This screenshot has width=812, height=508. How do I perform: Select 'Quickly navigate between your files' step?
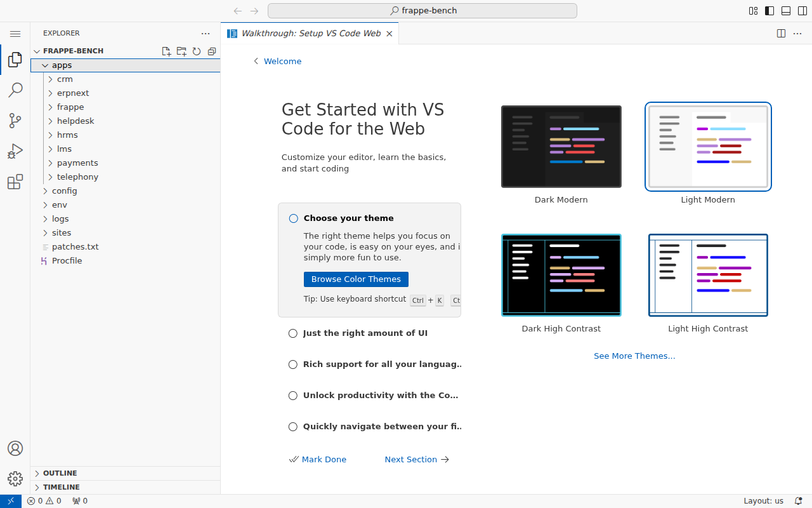coord(370,427)
